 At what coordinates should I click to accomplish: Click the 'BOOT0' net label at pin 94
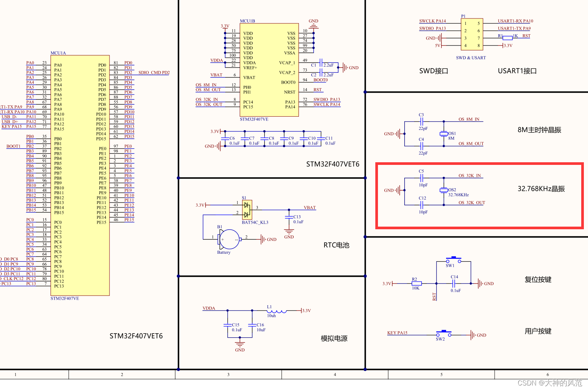tap(321, 80)
